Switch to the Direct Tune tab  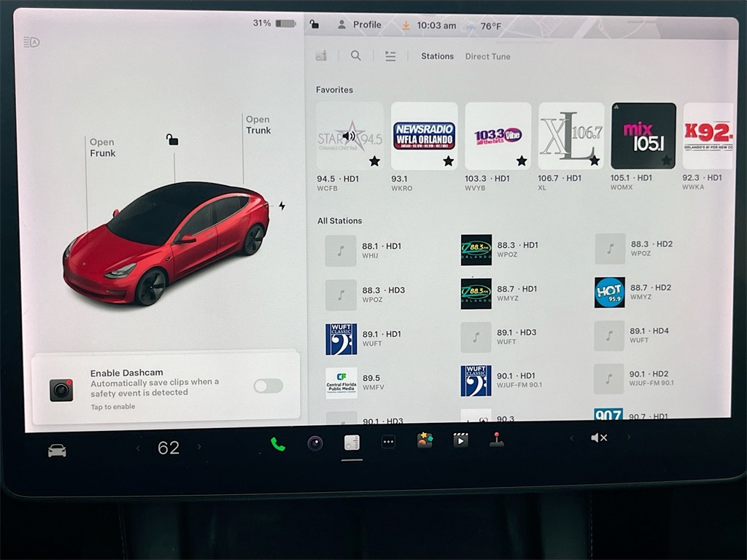pyautogui.click(x=487, y=56)
